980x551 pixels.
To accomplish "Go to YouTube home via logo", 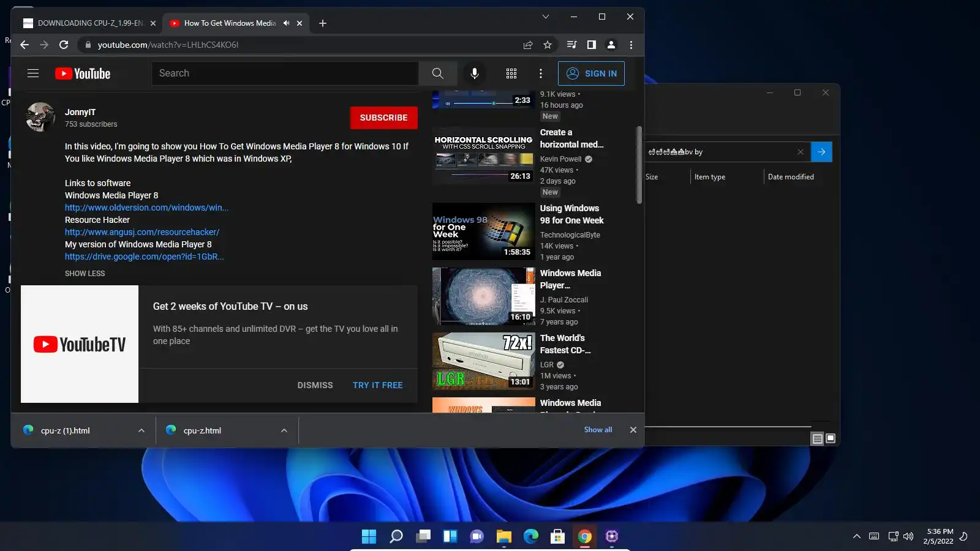I will click(83, 73).
